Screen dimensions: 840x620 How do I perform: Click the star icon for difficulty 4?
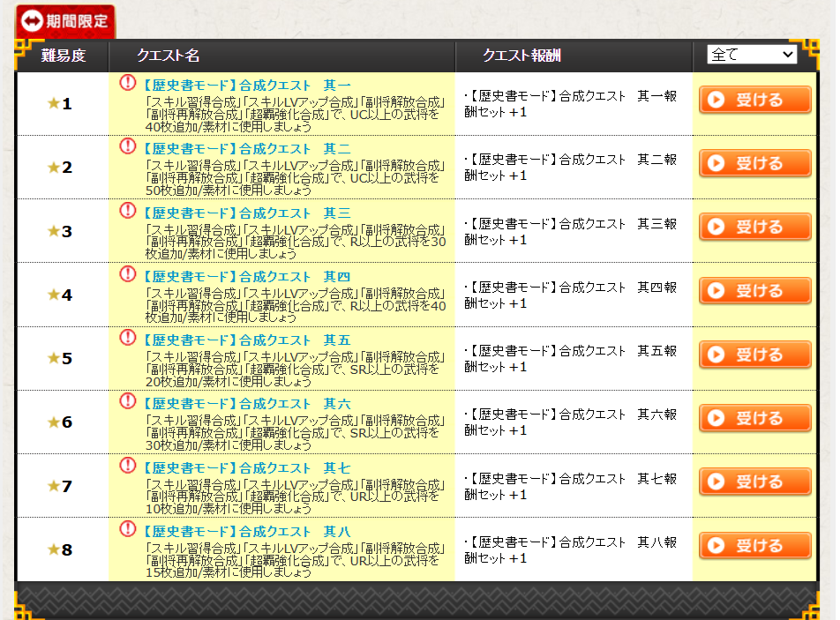click(54, 295)
